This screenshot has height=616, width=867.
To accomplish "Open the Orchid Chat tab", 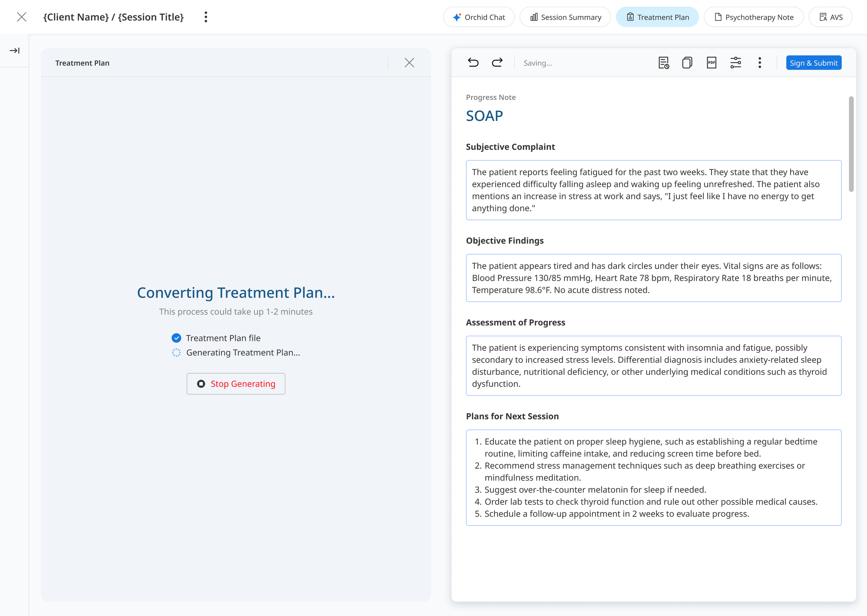I will coord(479,17).
